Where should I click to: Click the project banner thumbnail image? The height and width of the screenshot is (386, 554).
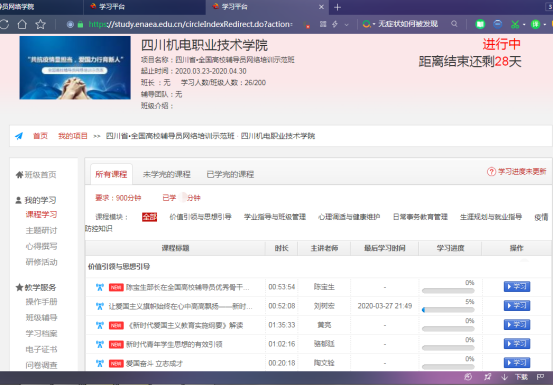tap(75, 68)
